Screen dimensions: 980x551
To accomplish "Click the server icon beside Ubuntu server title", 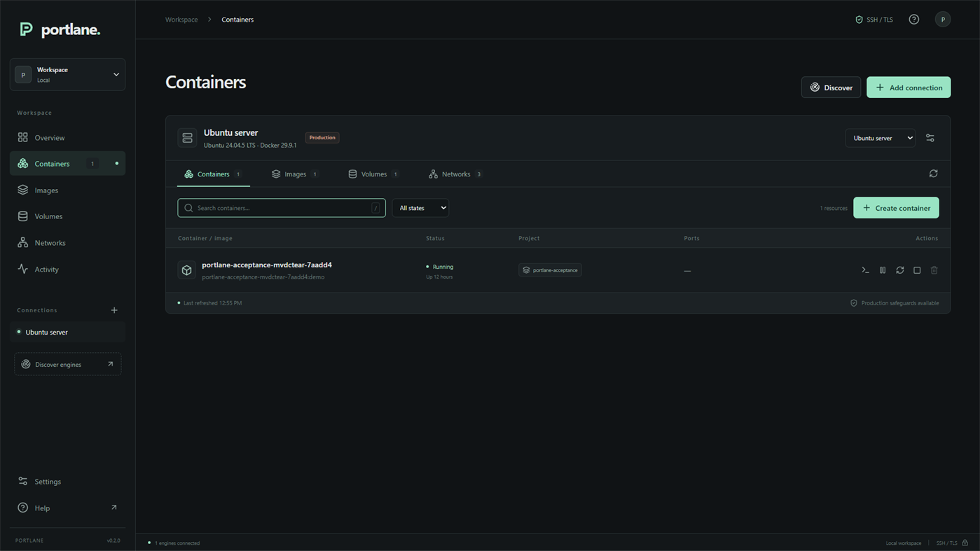I will [x=187, y=138].
